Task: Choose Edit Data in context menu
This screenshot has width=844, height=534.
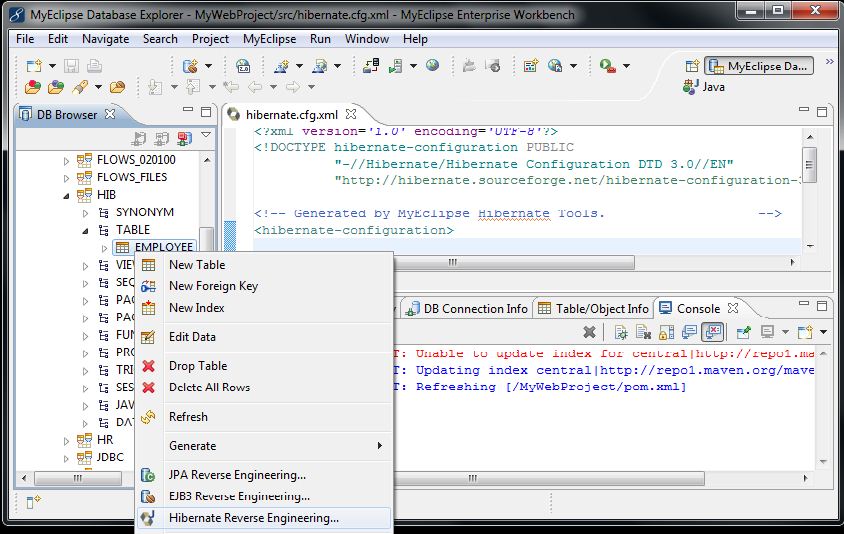Action: point(264,337)
